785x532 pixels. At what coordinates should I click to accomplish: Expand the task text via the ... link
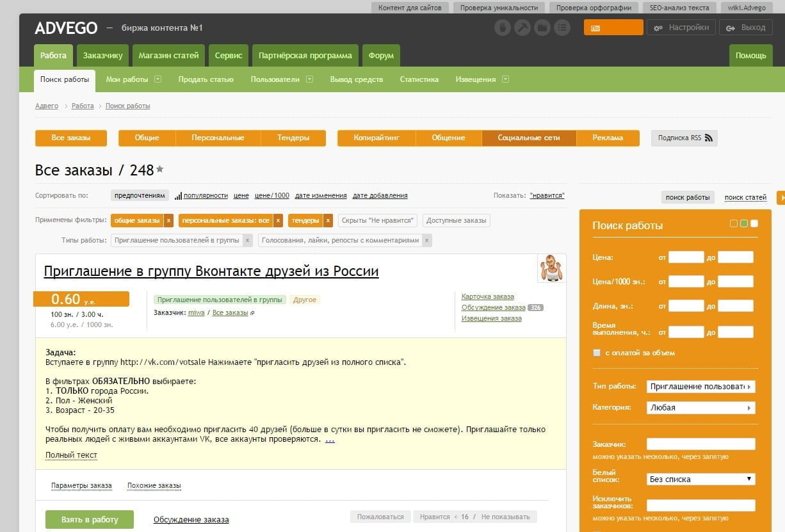pos(330,439)
